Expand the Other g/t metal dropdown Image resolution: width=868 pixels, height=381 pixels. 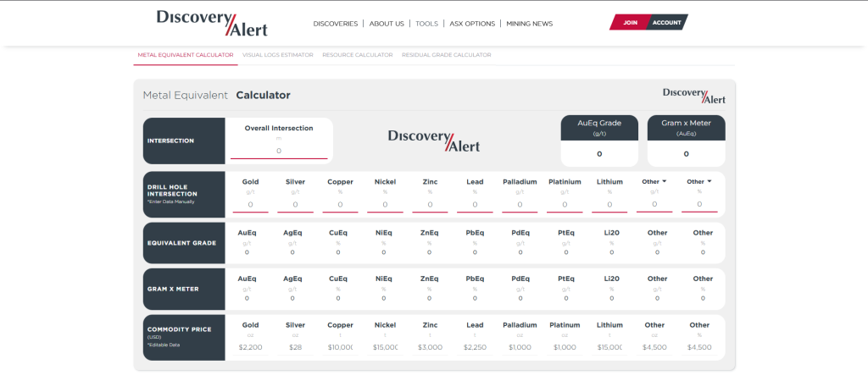tap(654, 181)
